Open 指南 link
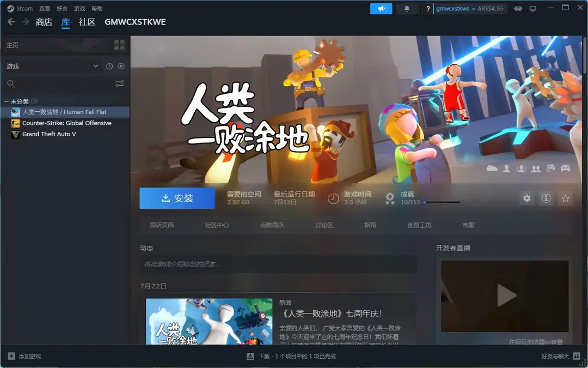 pos(370,225)
